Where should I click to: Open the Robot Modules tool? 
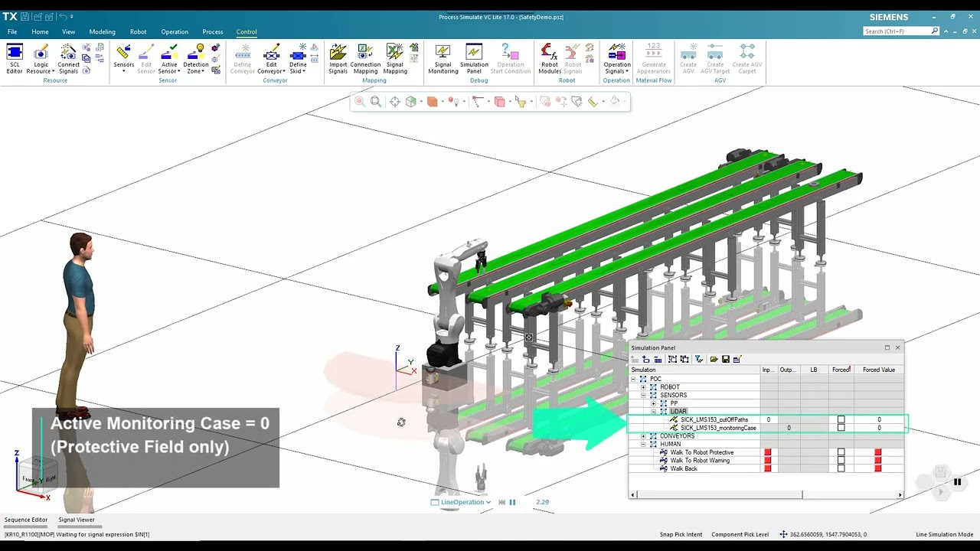click(x=550, y=59)
